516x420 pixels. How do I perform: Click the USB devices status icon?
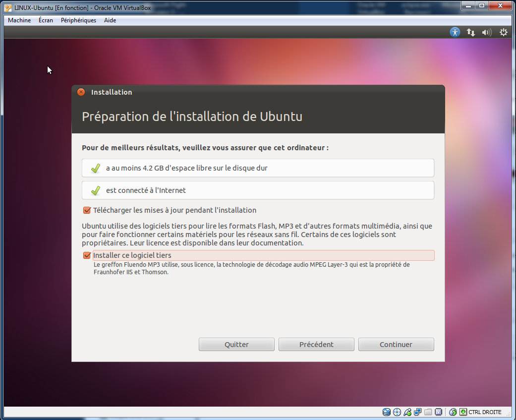407,412
